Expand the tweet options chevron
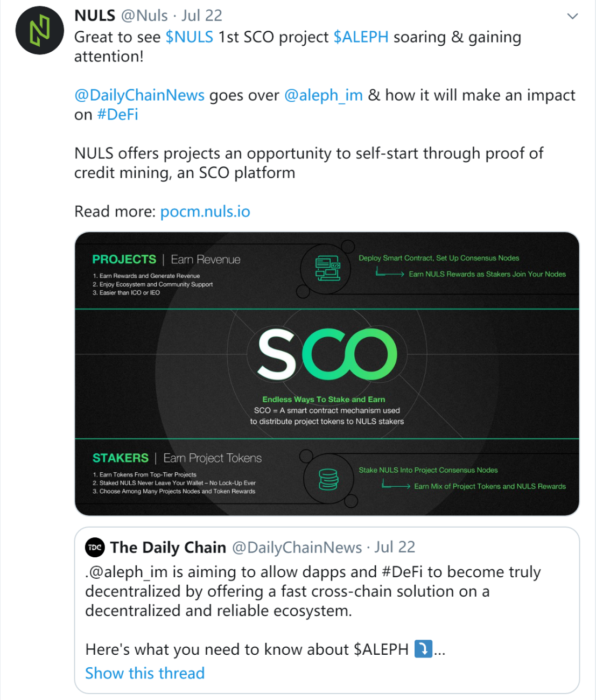Screen dimensions: 596x700 click(572, 16)
